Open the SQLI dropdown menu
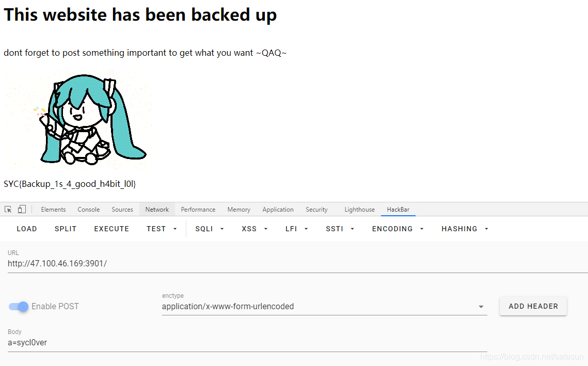Image resolution: width=588 pixels, height=366 pixels. 209,229
